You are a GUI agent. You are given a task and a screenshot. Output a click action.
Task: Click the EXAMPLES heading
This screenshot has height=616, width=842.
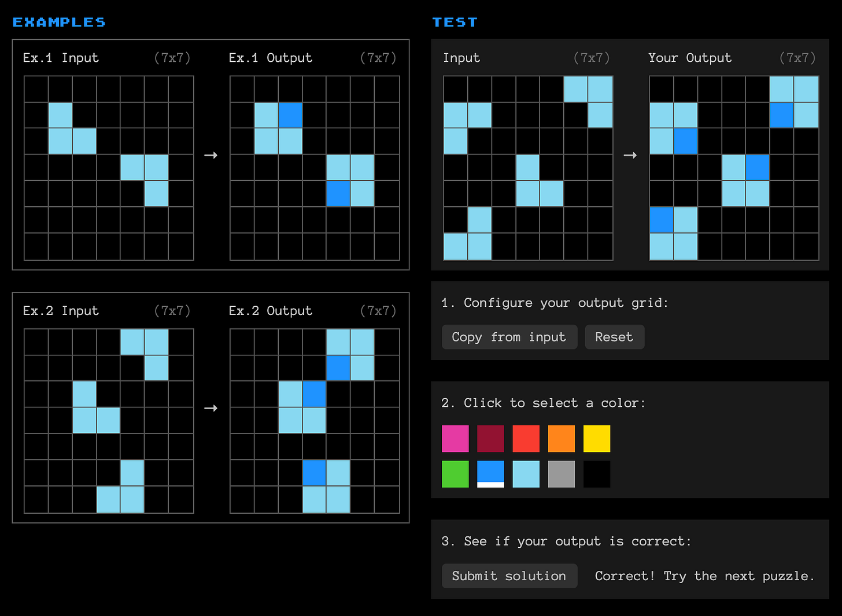click(59, 22)
